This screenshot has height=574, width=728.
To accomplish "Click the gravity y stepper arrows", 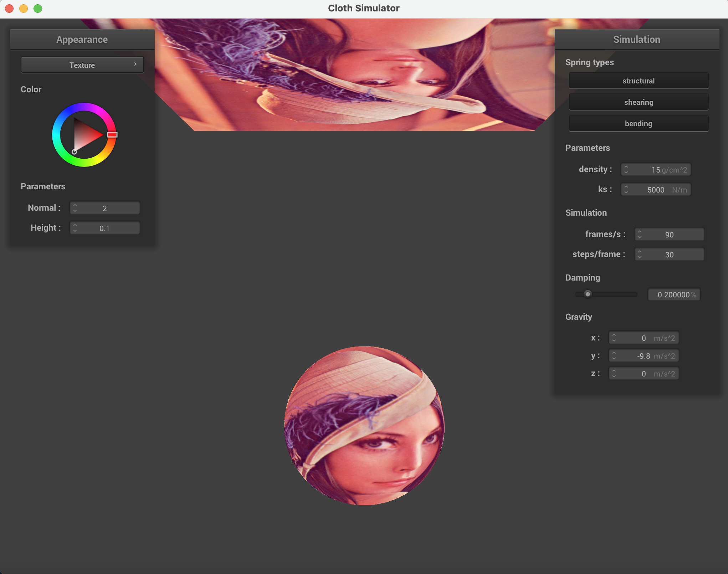I will click(614, 355).
